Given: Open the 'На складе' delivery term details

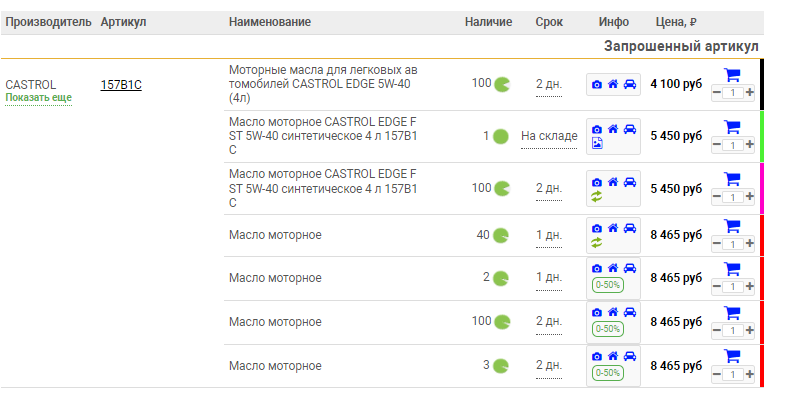Looking at the screenshot, I should [549, 136].
